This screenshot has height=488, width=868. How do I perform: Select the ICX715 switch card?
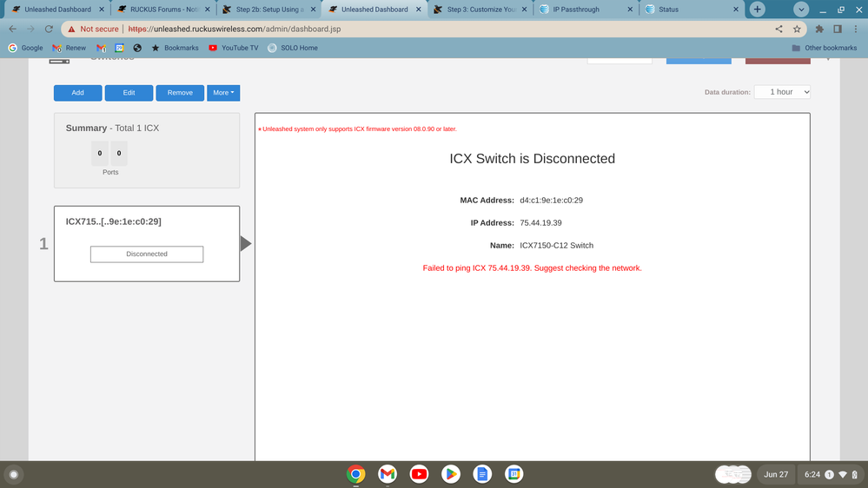click(x=147, y=244)
